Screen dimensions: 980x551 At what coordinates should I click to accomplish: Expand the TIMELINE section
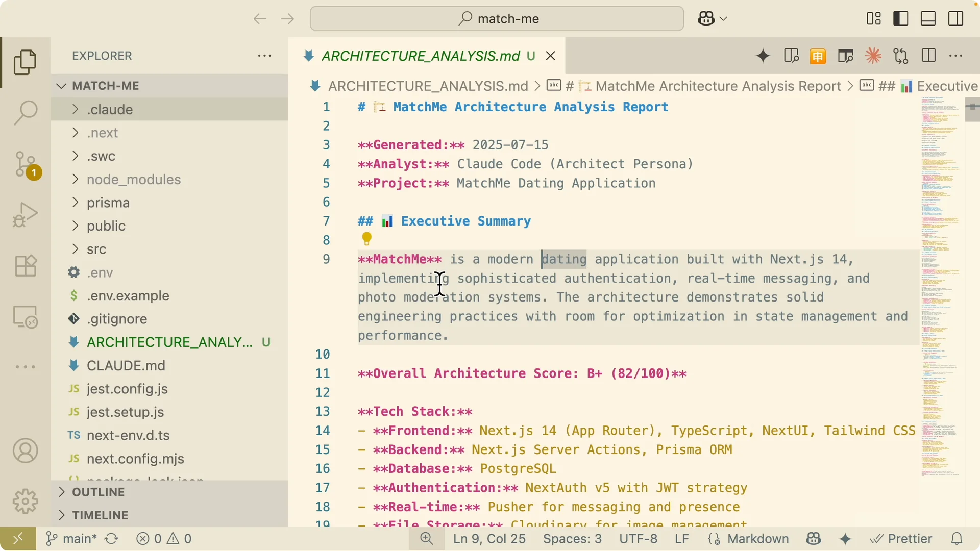[x=169, y=515]
